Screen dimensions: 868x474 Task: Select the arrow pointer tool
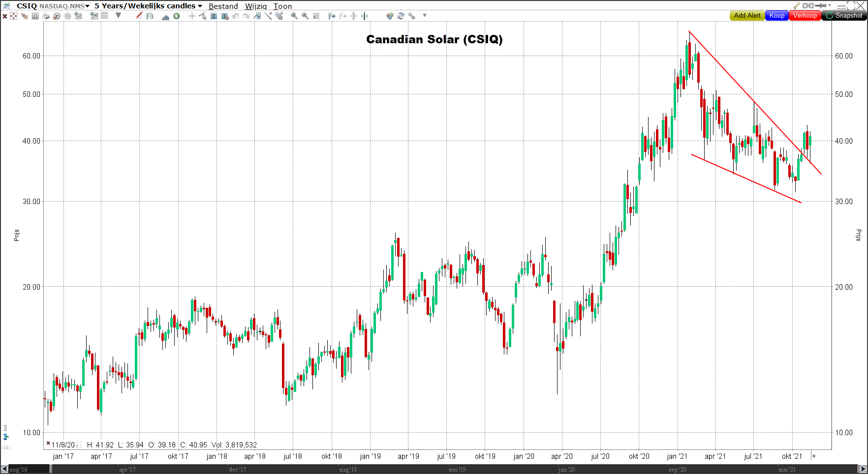click(203, 16)
